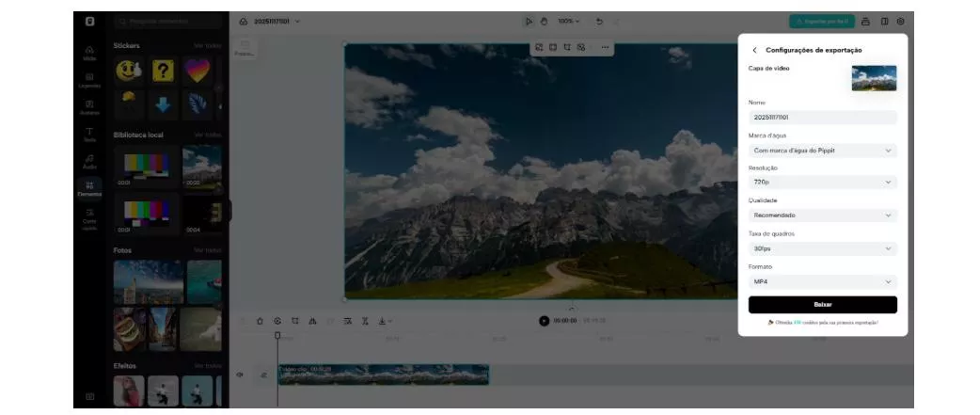The height and width of the screenshot is (415, 980).
Task: Toggle track mute speaker icon in timeline
Action: [x=240, y=375]
